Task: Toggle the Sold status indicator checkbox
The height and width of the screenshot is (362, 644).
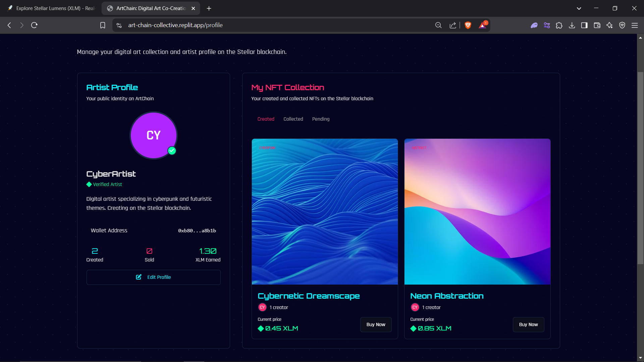Action: pos(149,251)
